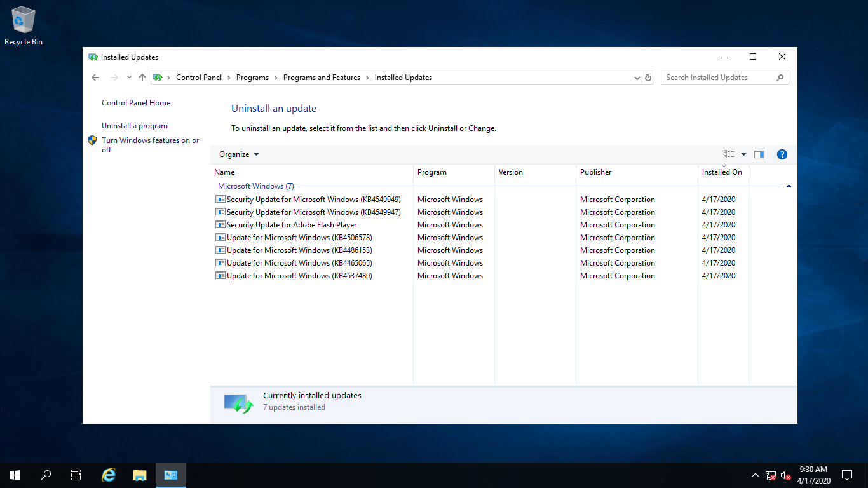The image size is (868, 488).
Task: Click the Up one level arrow
Action: (142, 78)
